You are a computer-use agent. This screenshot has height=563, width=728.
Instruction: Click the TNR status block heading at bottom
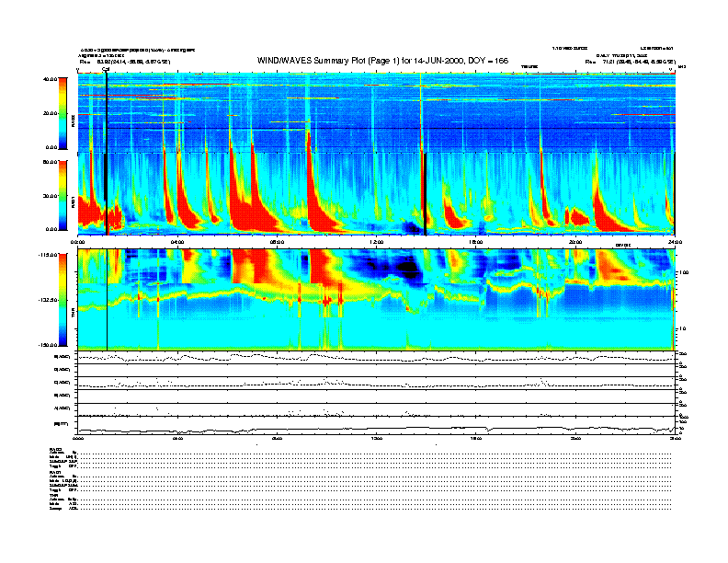(54, 496)
